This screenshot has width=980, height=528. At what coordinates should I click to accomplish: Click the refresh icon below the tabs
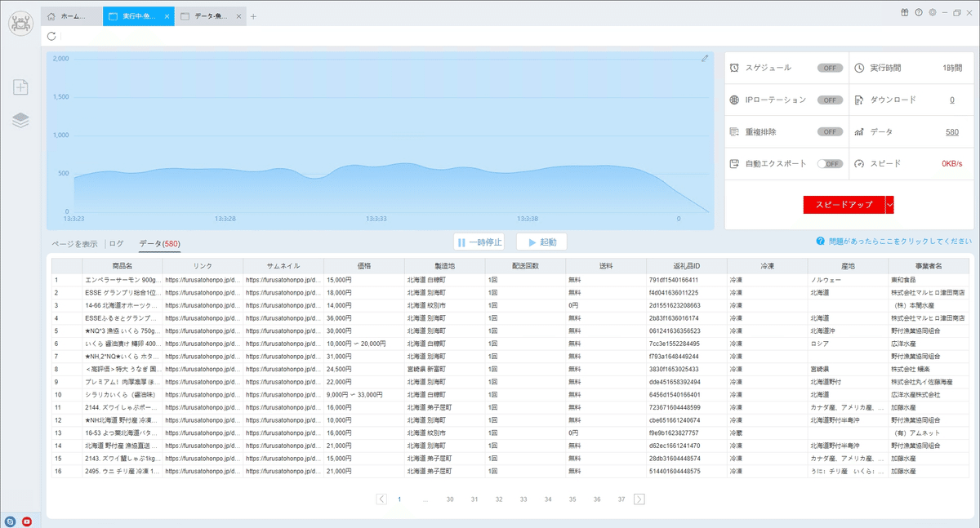tap(52, 36)
